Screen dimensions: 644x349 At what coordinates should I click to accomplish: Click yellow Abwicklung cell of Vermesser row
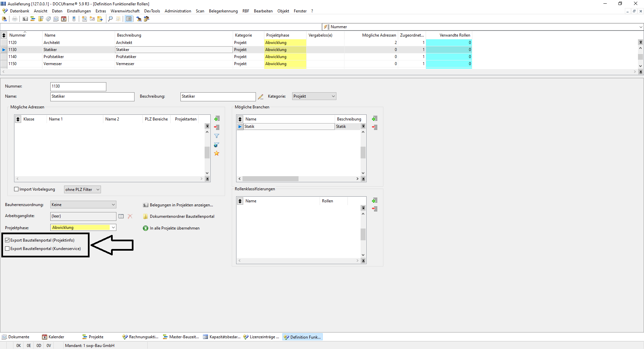[x=285, y=64]
